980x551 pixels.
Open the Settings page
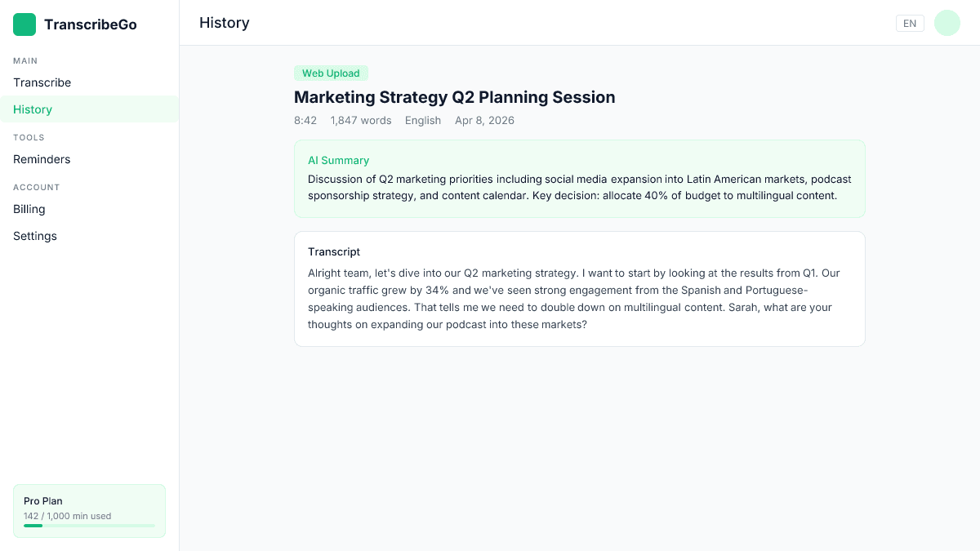click(x=35, y=236)
